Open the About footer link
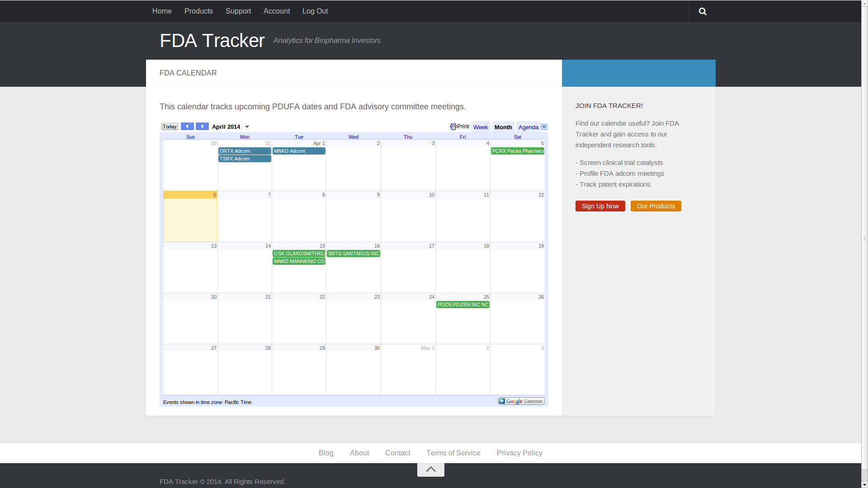Screen dimensions: 868x488 (x=359, y=453)
